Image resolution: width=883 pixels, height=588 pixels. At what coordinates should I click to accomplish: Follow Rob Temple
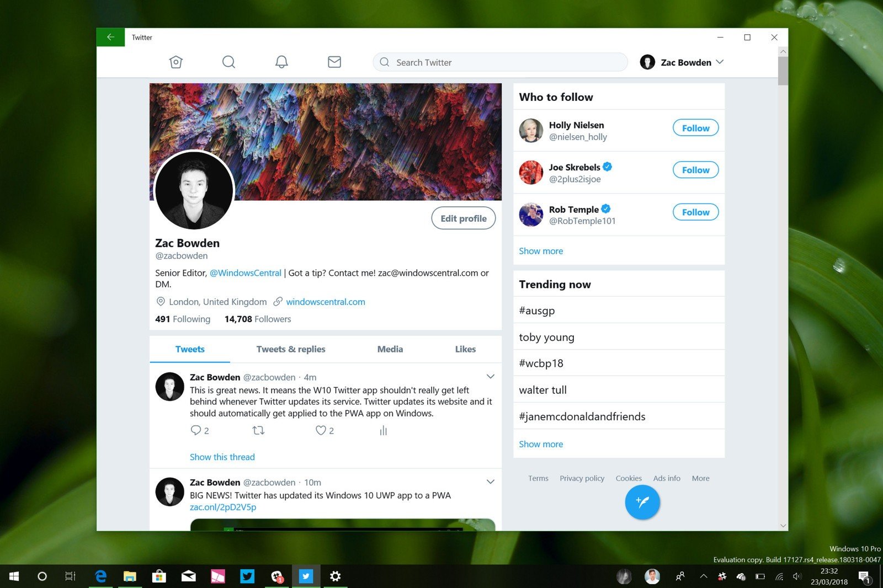pyautogui.click(x=695, y=212)
